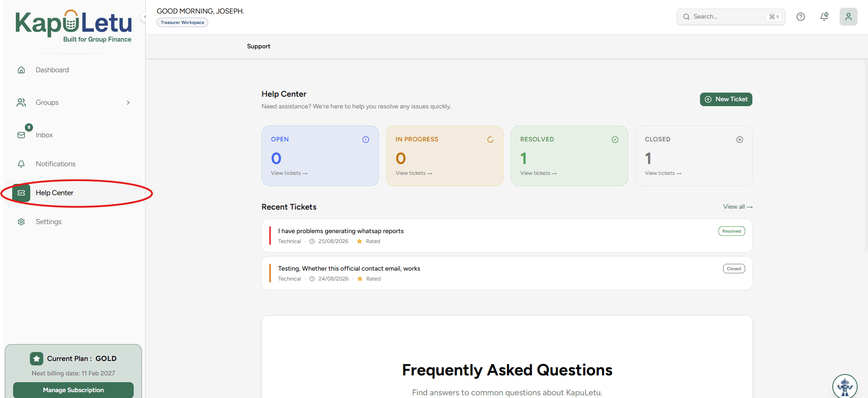Click the info icon on Open card
Viewport: 868px width, 398px height.
(x=366, y=140)
